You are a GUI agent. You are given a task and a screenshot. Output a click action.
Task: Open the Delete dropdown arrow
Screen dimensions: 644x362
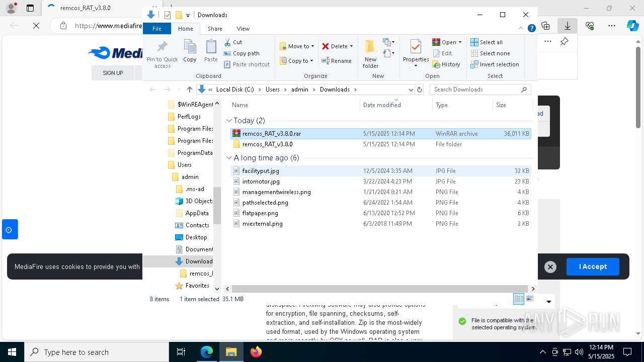(x=351, y=46)
